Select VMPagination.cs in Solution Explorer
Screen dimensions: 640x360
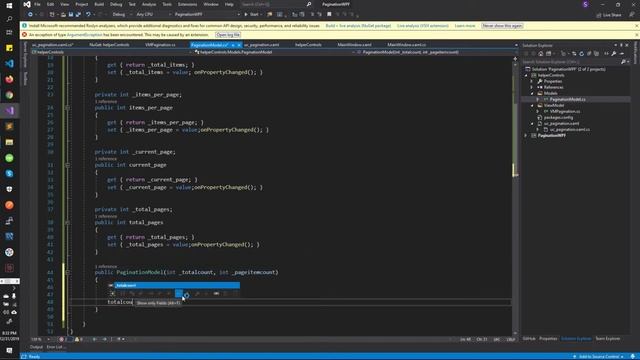pos(564,111)
